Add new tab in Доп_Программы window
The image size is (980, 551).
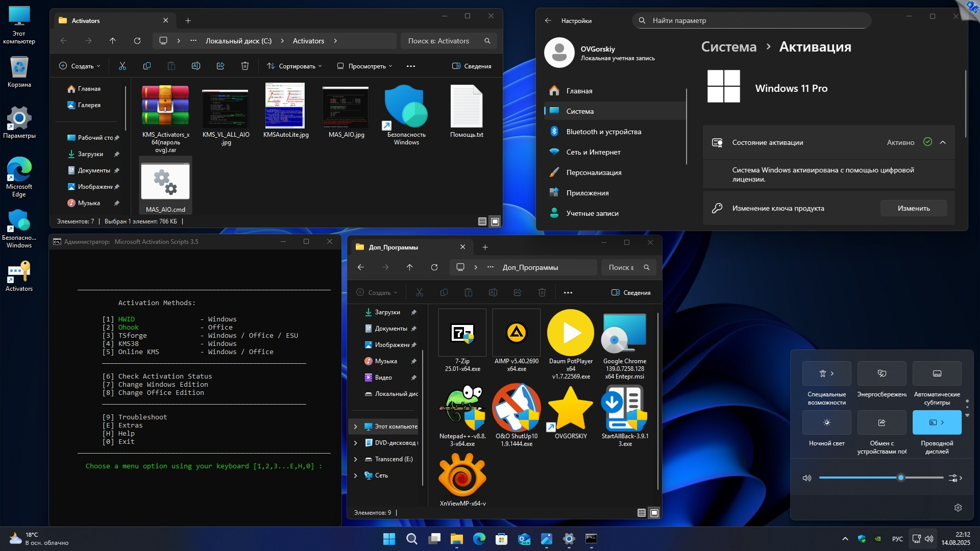[x=485, y=247]
